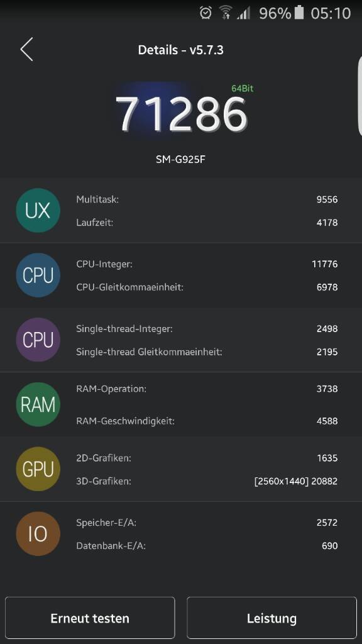Tap the SM-G925F device name
The height and width of the screenshot is (644, 362).
click(x=180, y=159)
